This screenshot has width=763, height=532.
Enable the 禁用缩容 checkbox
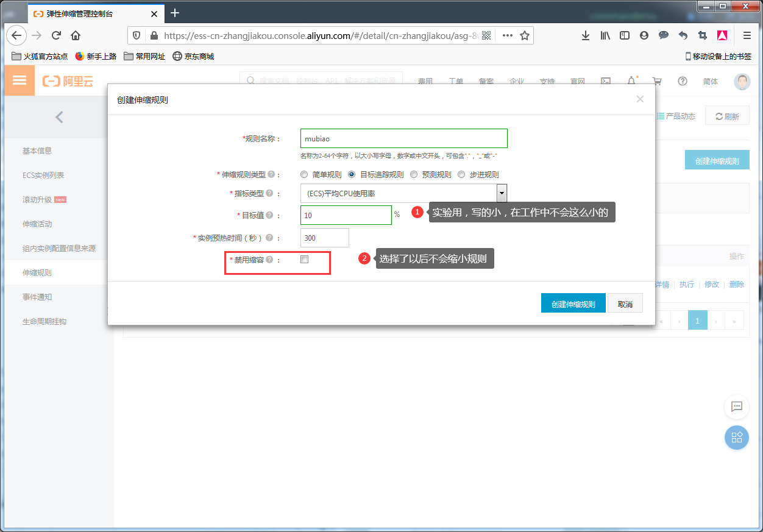(305, 260)
